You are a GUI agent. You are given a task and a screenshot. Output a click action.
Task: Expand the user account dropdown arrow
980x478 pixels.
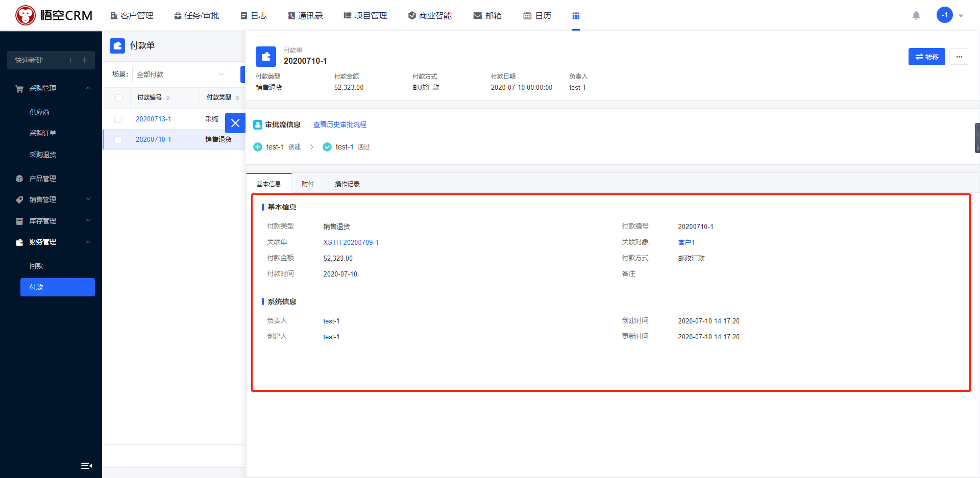(961, 16)
